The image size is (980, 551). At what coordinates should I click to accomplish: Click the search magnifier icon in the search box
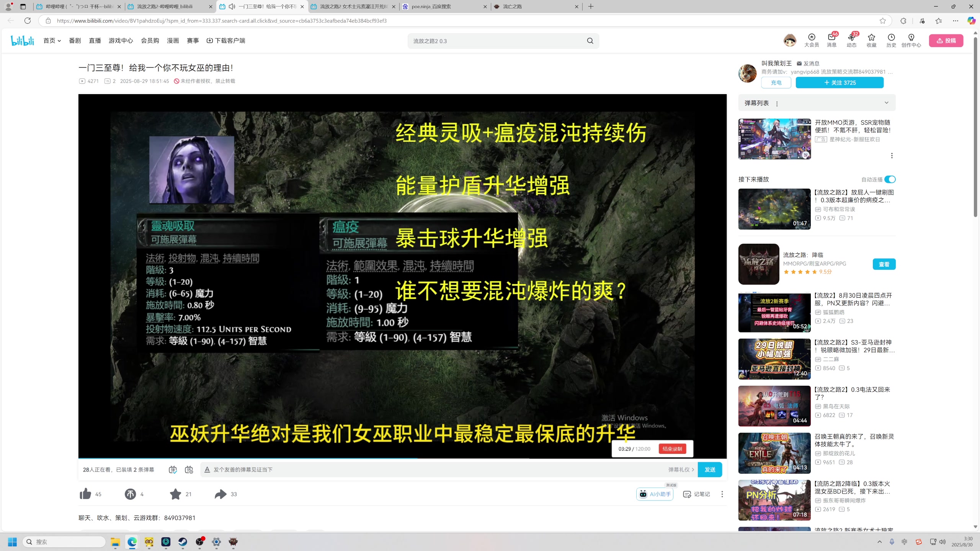590,41
